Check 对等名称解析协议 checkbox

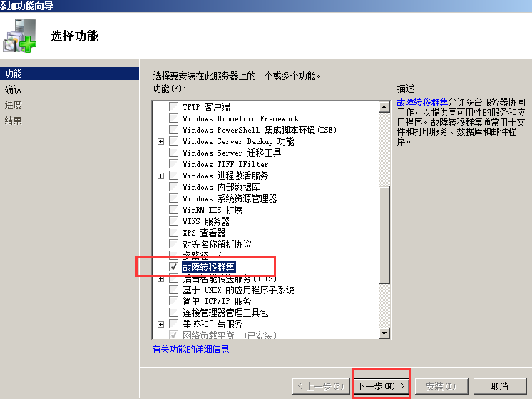tap(174, 244)
